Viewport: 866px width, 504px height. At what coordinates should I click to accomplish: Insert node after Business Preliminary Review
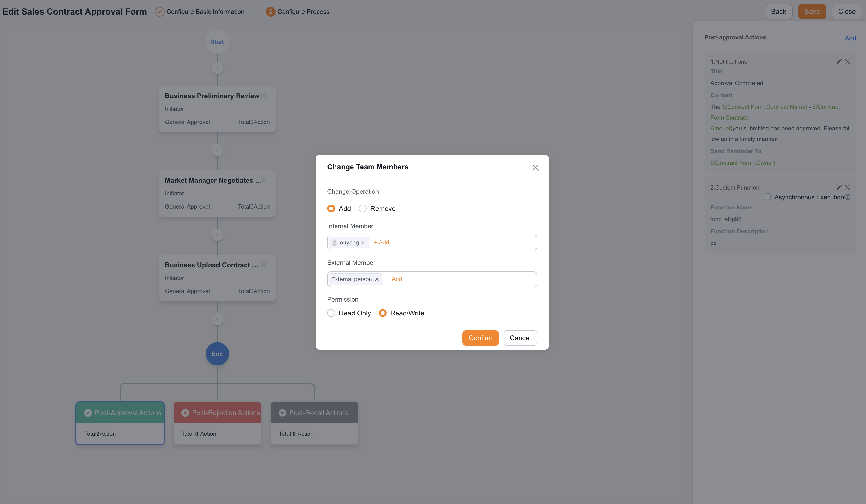tap(217, 150)
